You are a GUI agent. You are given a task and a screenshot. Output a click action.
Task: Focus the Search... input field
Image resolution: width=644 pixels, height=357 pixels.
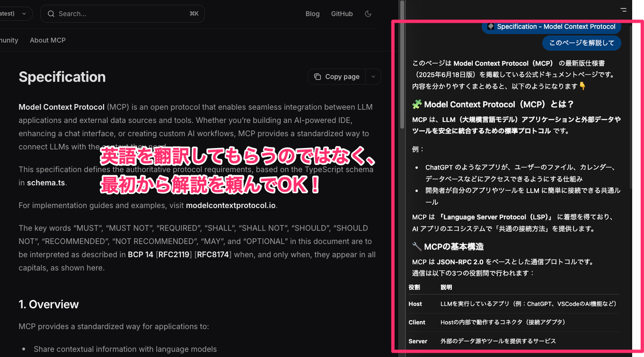click(x=122, y=14)
